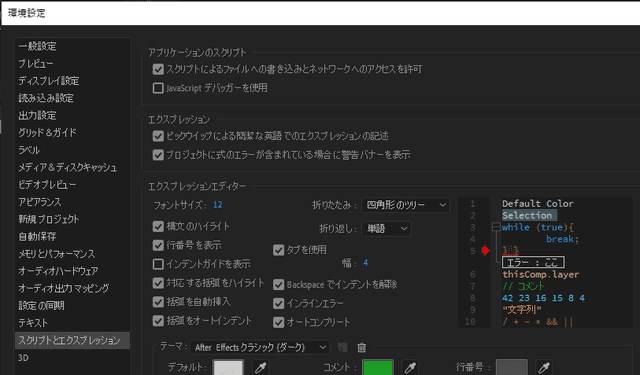Toggle 括弧を自動挿入 checkbox
This screenshot has width=640, height=375.
pos(158,302)
